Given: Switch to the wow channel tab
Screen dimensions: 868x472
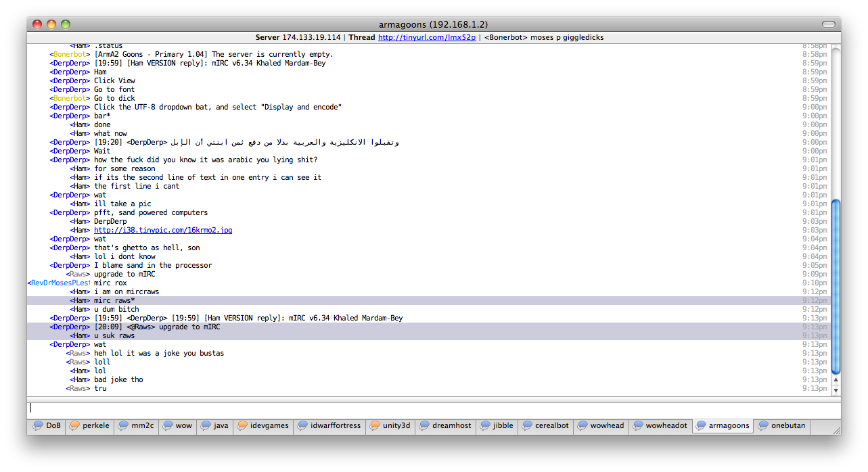Looking at the screenshot, I should pos(183,426).
